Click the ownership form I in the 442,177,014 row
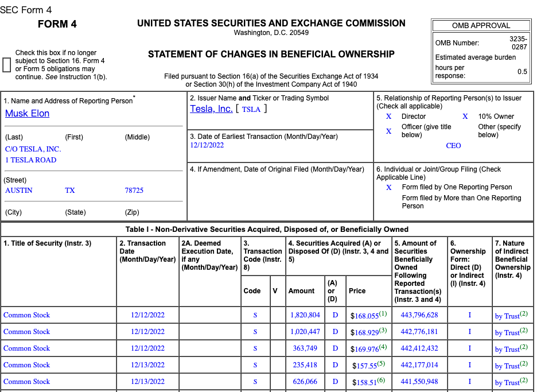Image resolution: width=537 pixels, height=392 pixels. pos(469,365)
